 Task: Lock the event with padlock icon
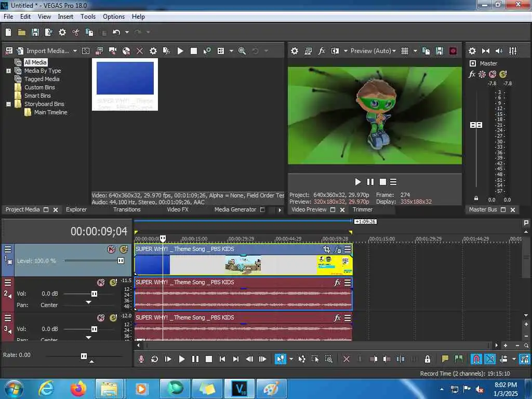point(428,359)
